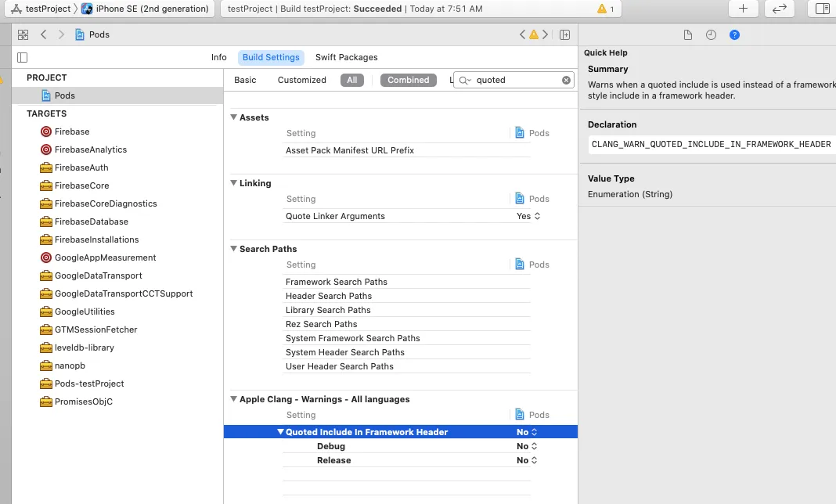Show Customized build settings
Viewport: 836px width, 504px height.
(302, 80)
